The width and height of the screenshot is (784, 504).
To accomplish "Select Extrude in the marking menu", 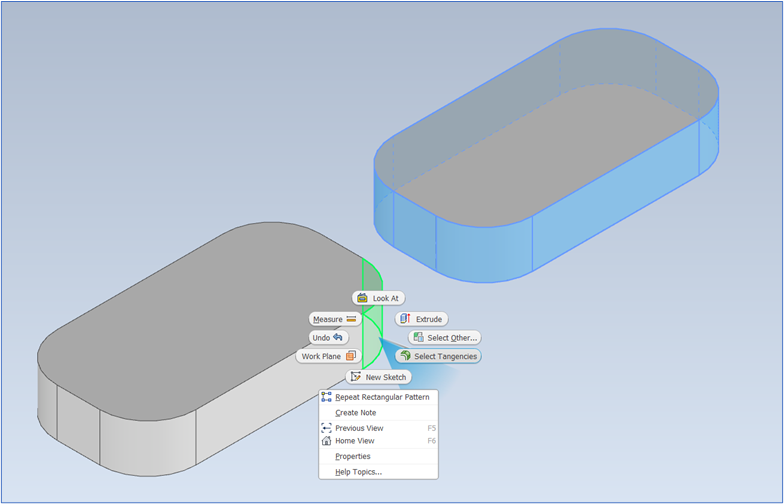I will tap(422, 319).
